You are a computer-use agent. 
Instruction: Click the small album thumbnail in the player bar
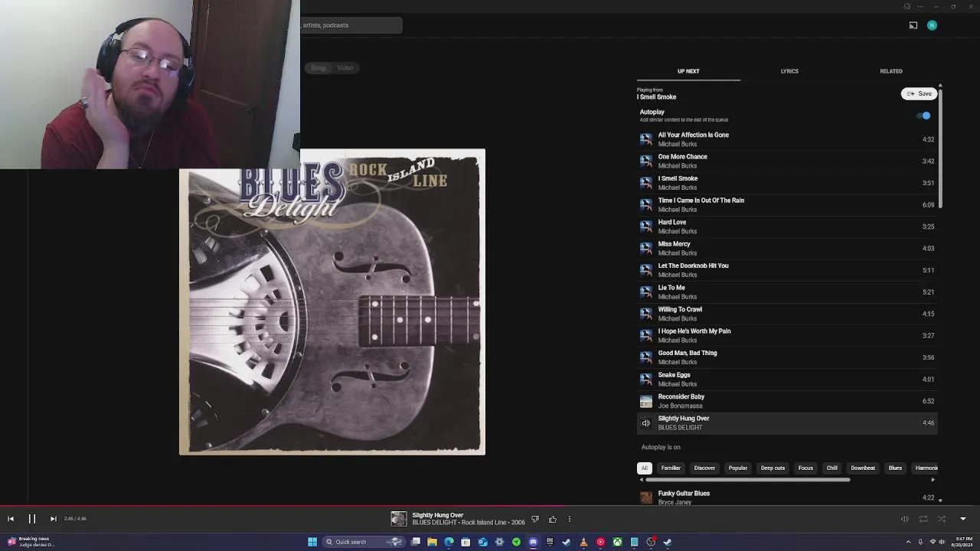click(x=399, y=519)
